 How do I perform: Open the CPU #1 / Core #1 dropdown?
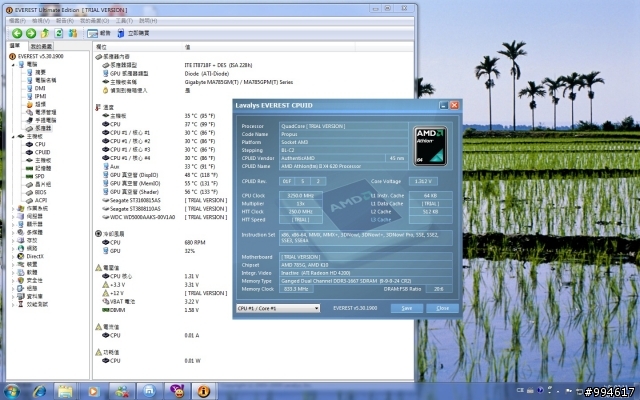[278, 308]
